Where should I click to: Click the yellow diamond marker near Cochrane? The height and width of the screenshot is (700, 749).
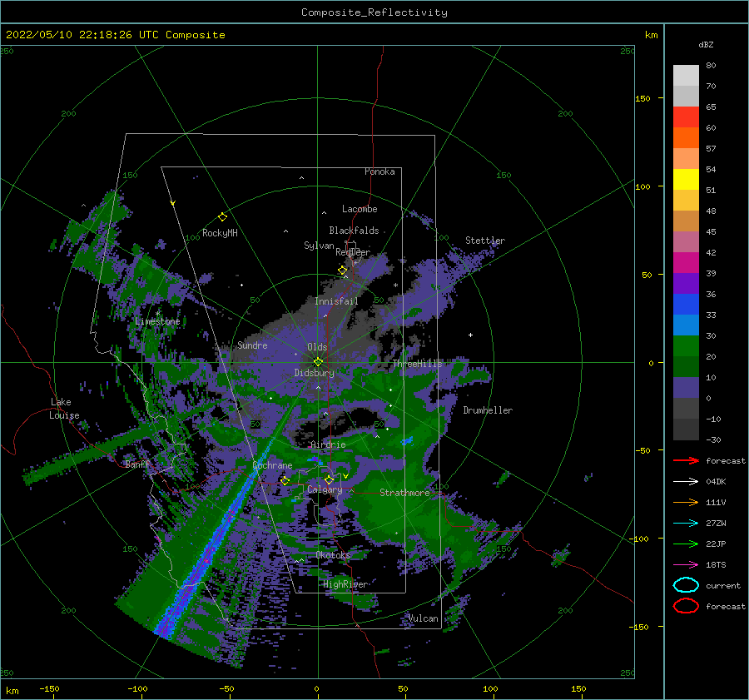[x=285, y=480]
